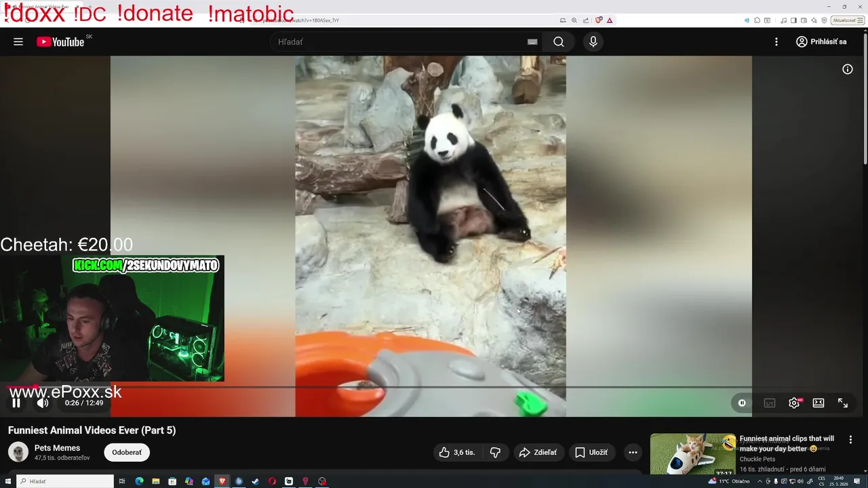
Task: Launch Microsoft Edge from taskbar
Action: (x=139, y=481)
